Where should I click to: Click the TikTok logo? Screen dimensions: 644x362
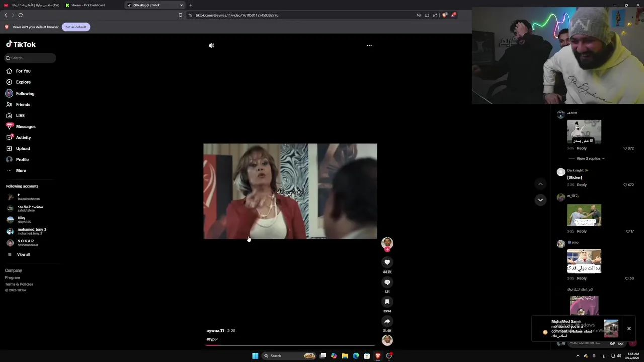coord(21,44)
